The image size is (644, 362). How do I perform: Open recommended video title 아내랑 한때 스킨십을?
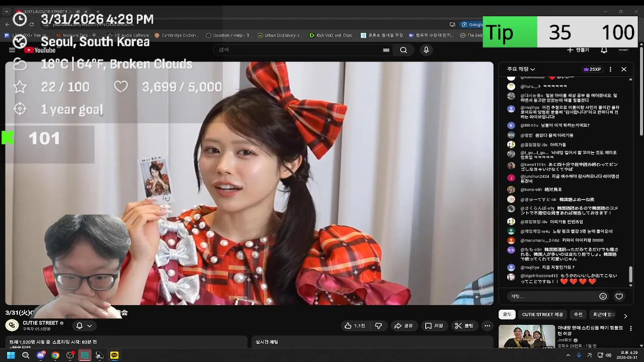[590, 330]
